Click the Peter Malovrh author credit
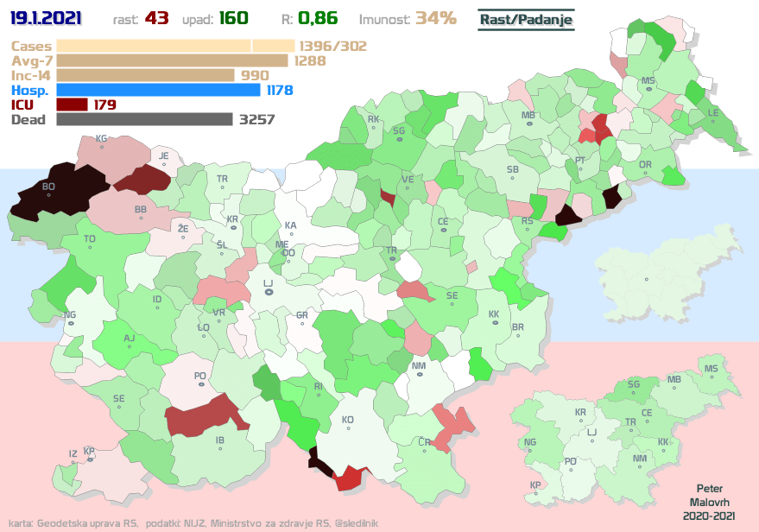 (x=706, y=502)
